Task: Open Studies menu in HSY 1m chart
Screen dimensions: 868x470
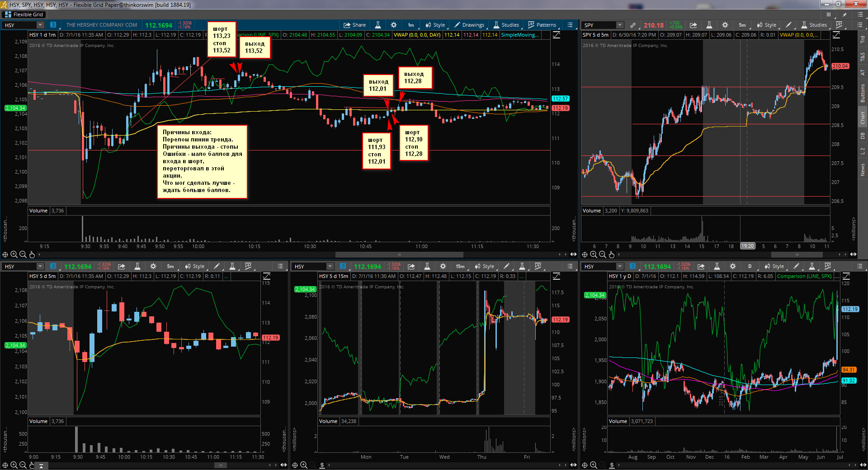Action: pos(506,25)
